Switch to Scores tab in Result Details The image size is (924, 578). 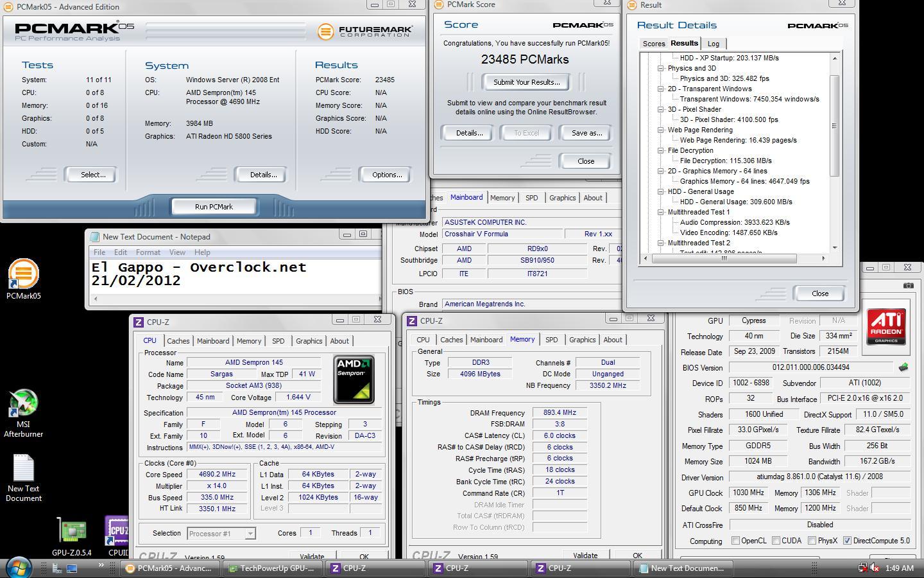click(654, 44)
